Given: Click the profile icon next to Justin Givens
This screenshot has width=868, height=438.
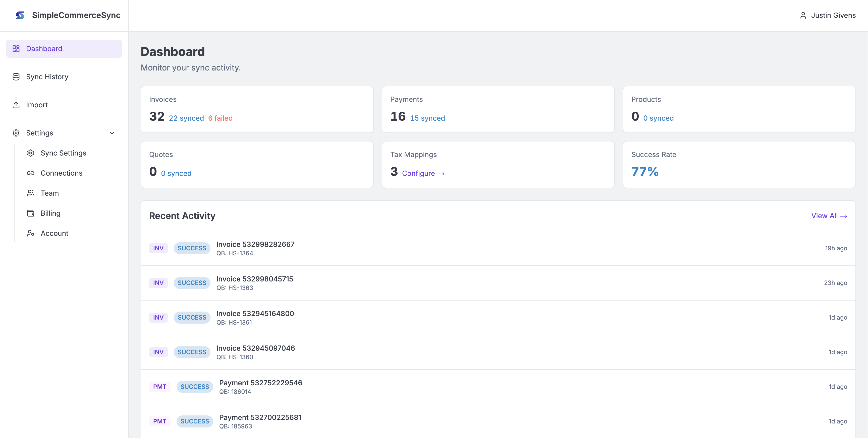Looking at the screenshot, I should point(803,15).
